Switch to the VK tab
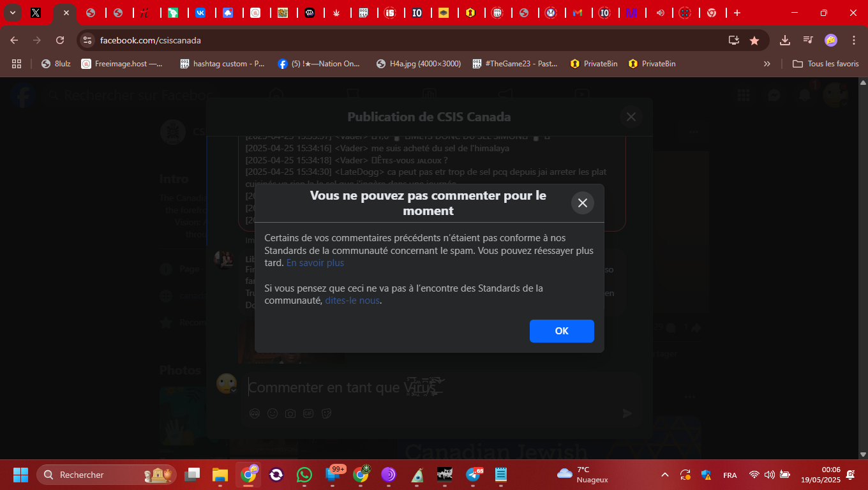This screenshot has height=490, width=868. (x=200, y=13)
